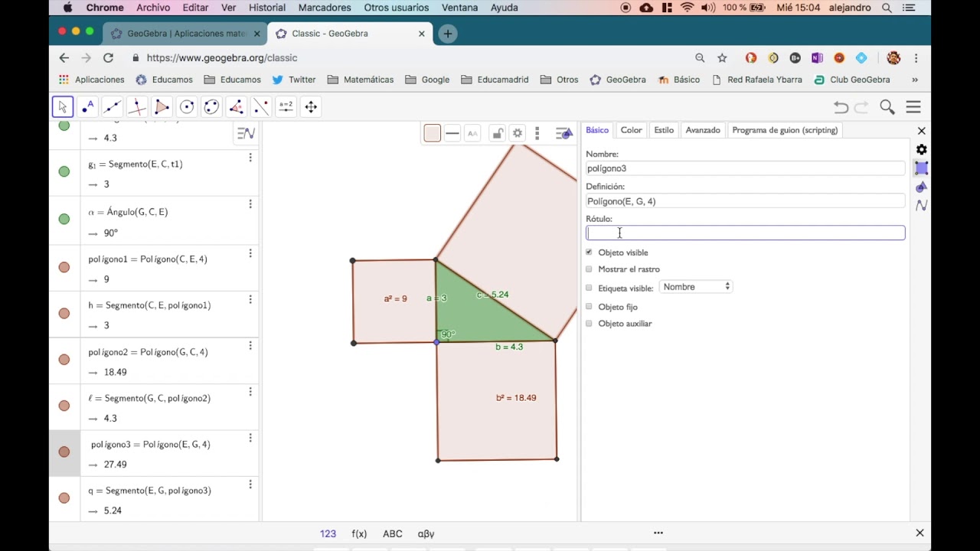Select the Move Graphics View tool
The width and height of the screenshot is (980, 551).
click(311, 107)
